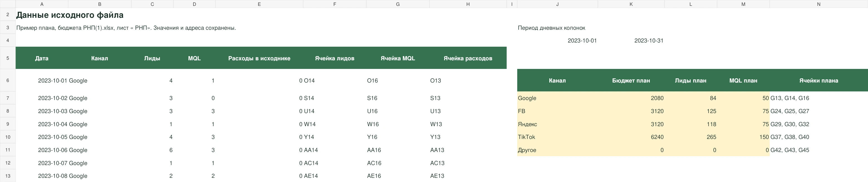The width and height of the screenshot is (868, 182).
Task: Click the 'Ячейки плана' header
Action: pos(818,80)
